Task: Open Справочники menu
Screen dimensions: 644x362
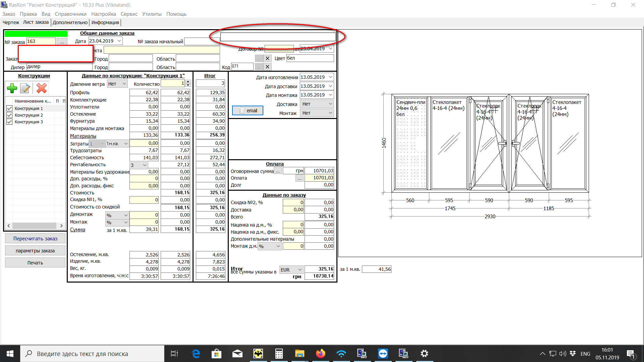Action: tap(70, 14)
